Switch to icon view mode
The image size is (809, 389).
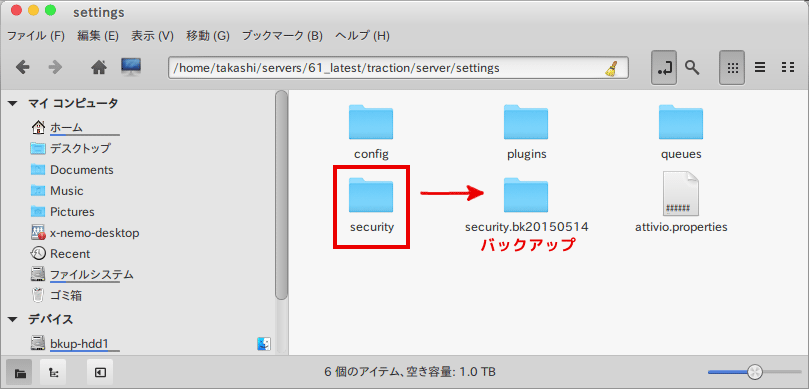pyautogui.click(x=732, y=68)
